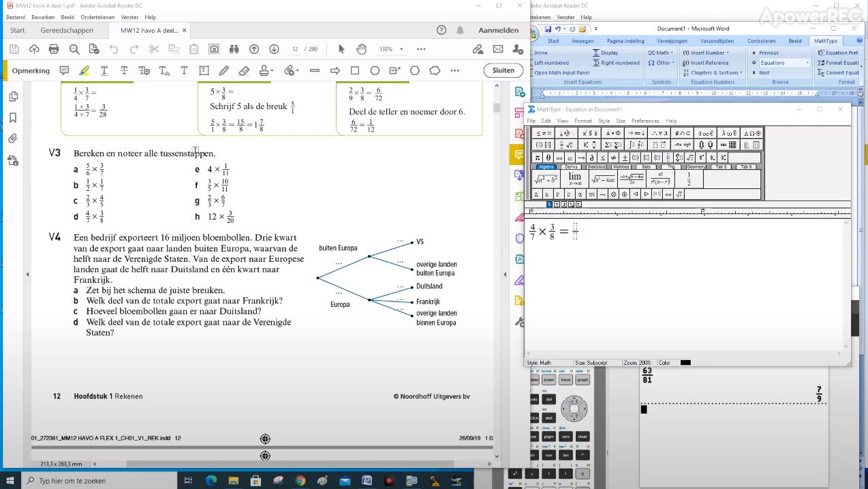Screen dimensions: 868x489
Task: Click the sticky note comment tool
Action: point(65,70)
